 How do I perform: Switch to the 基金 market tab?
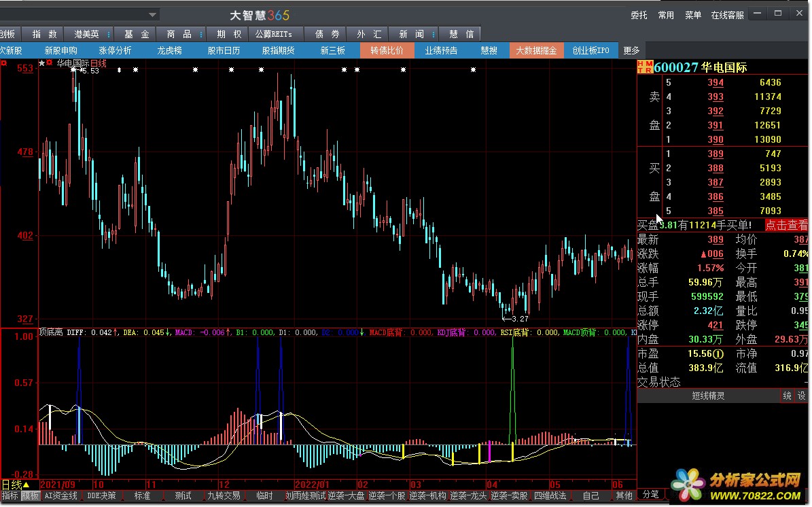(x=136, y=34)
